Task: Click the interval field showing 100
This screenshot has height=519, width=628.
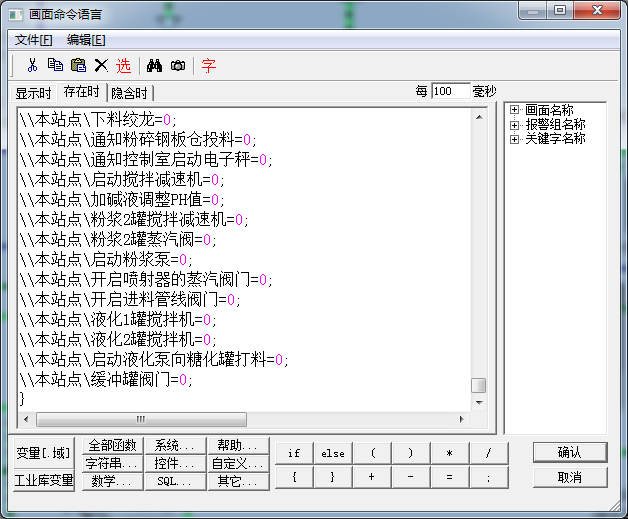Action: (x=451, y=91)
